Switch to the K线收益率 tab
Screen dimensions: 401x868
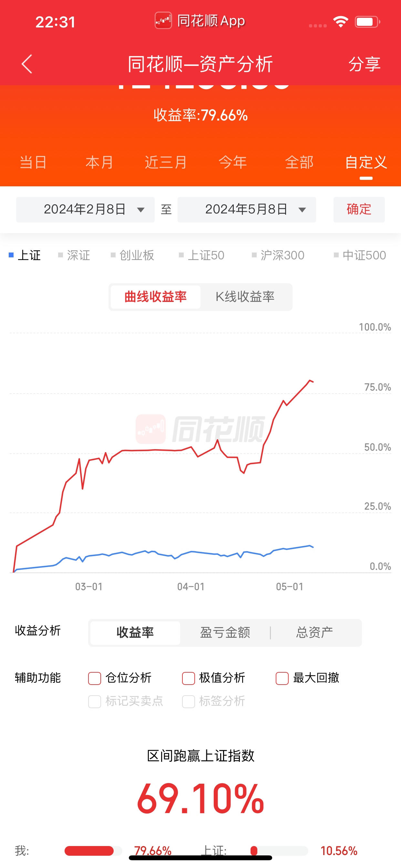[x=245, y=297]
